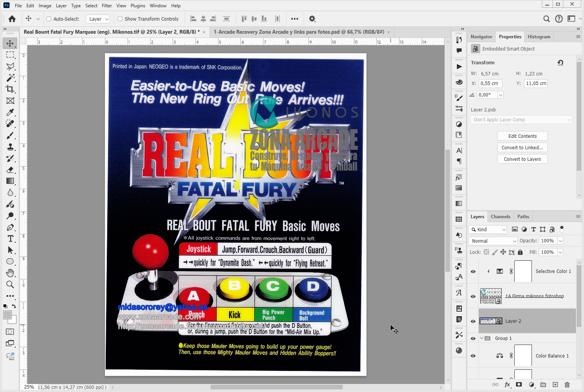Open Don't Apply Layer Comp dropdown
Screen dimensions: 584x392
[522, 120]
